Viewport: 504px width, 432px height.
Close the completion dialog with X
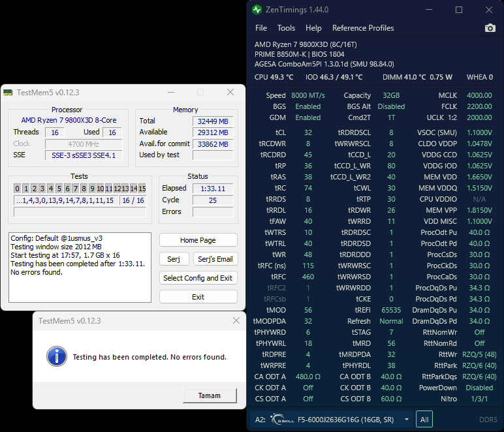(x=236, y=320)
